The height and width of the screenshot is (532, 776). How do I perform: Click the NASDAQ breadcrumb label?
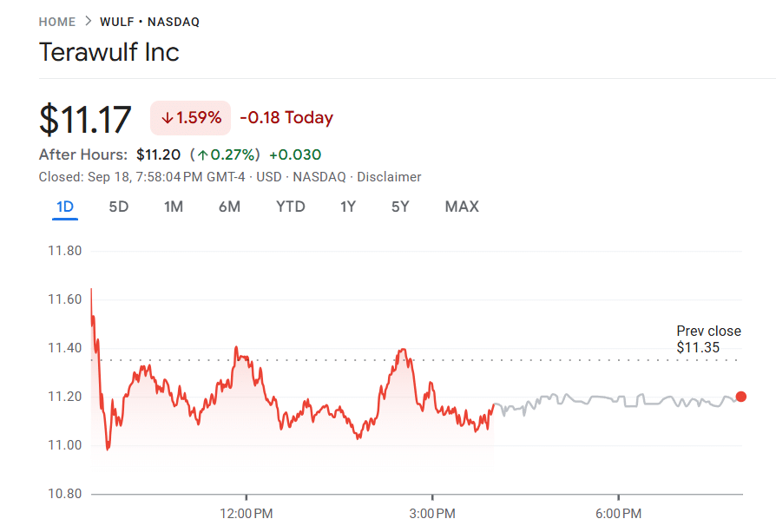click(175, 22)
